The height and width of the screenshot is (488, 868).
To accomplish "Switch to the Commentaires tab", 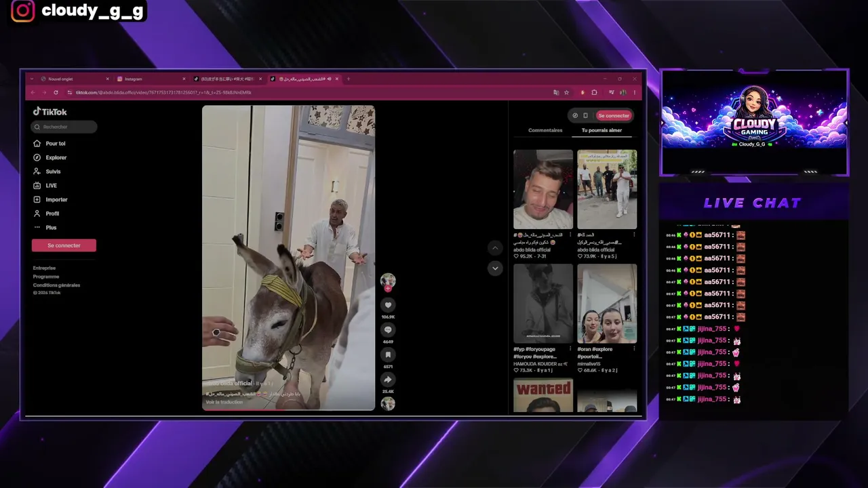I will 545,130.
